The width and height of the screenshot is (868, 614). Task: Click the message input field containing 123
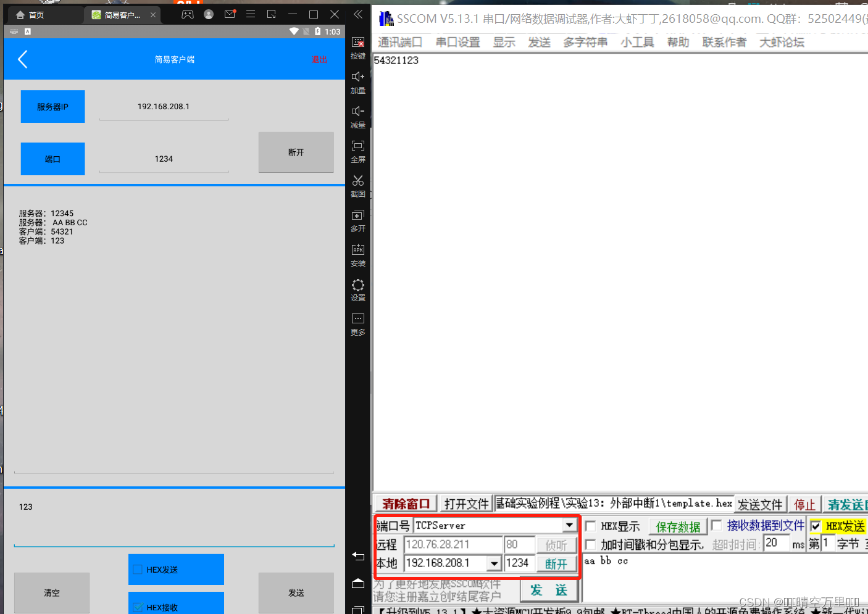tap(174, 519)
